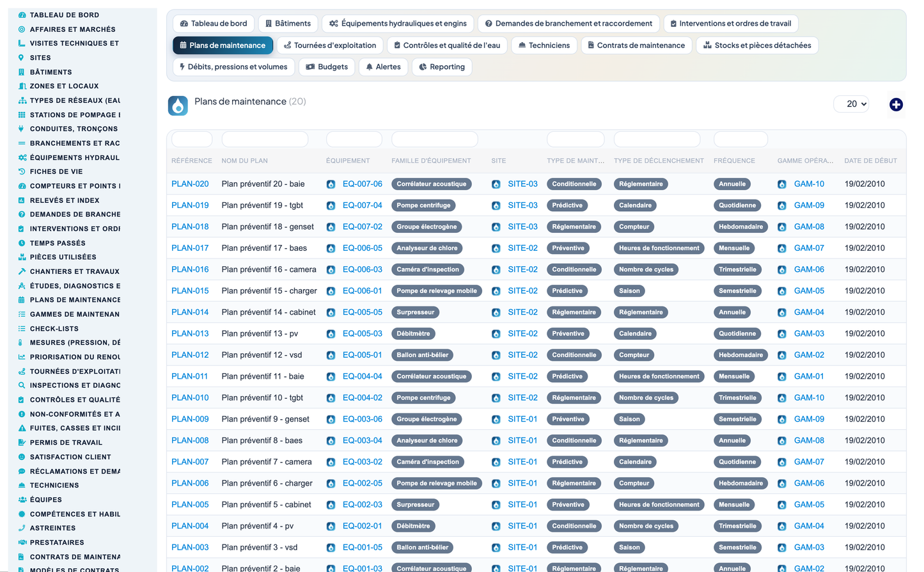Image resolution: width=924 pixels, height=572 pixels.
Task: Click the Types de réseaux sidebar icon
Action: (x=22, y=100)
